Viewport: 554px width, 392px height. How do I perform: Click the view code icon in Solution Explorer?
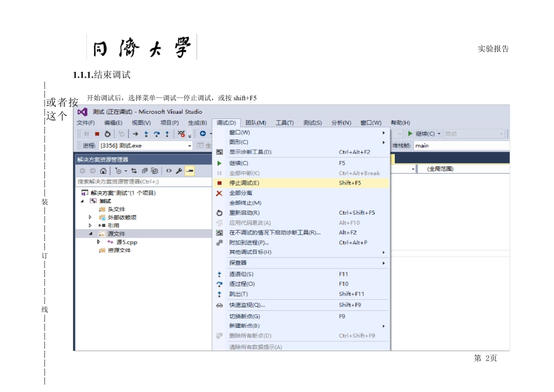169,171
